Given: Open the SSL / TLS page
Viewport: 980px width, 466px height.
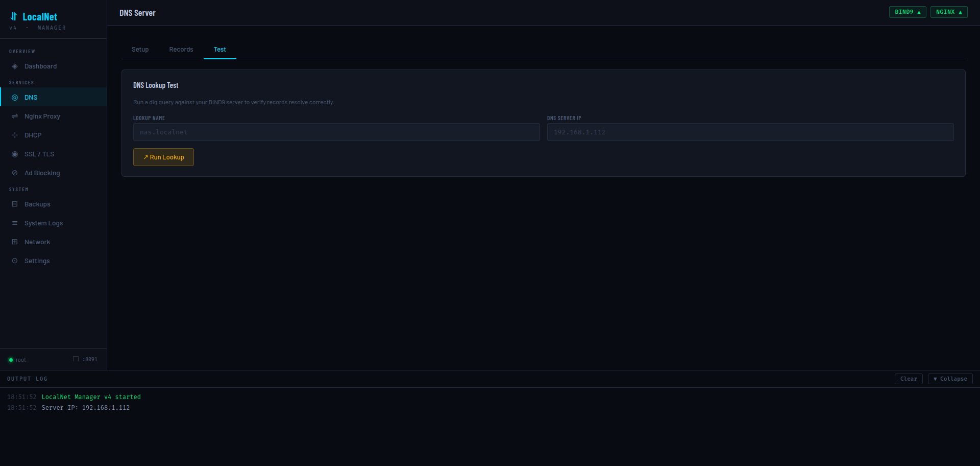Looking at the screenshot, I should point(53,154).
